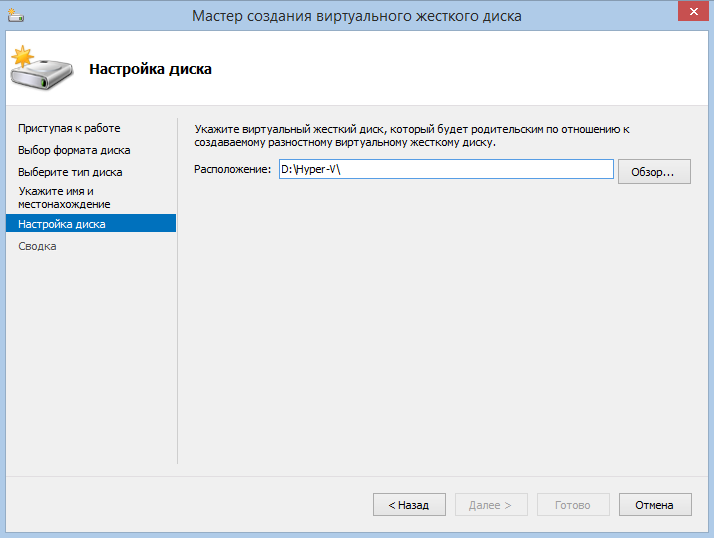Screen dimensions: 714x538
Task: Open the 'Выберите тип диска' step
Action: 70,172
